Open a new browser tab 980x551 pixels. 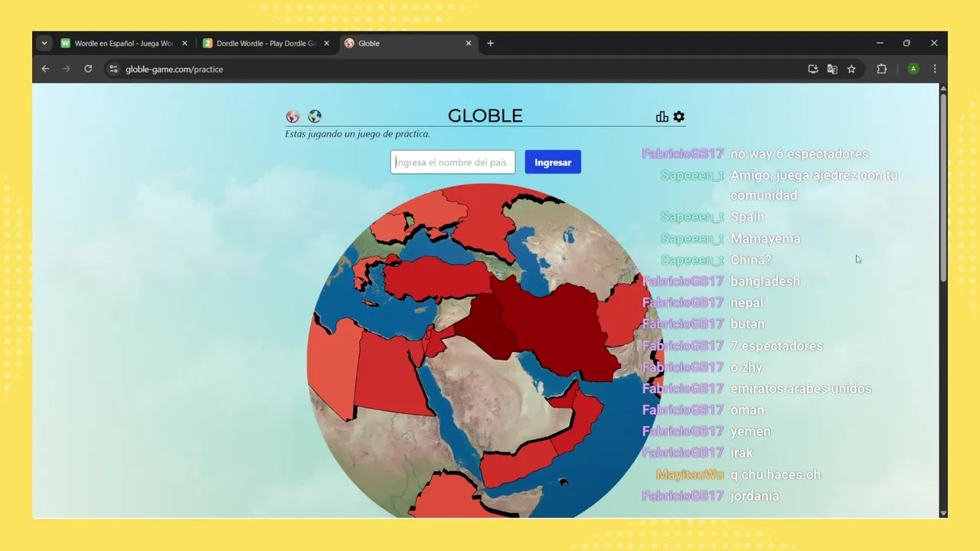click(491, 44)
